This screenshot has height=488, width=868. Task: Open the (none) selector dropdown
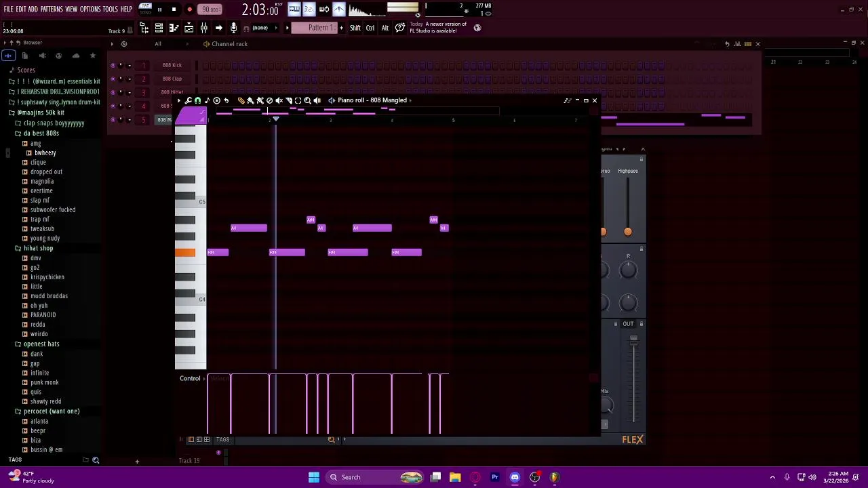(x=266, y=28)
